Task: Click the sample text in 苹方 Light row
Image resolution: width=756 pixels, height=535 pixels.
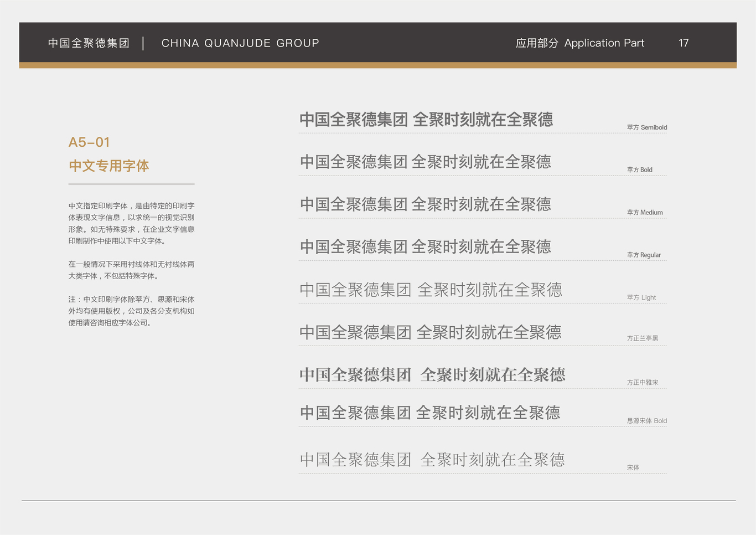Action: pos(431,290)
